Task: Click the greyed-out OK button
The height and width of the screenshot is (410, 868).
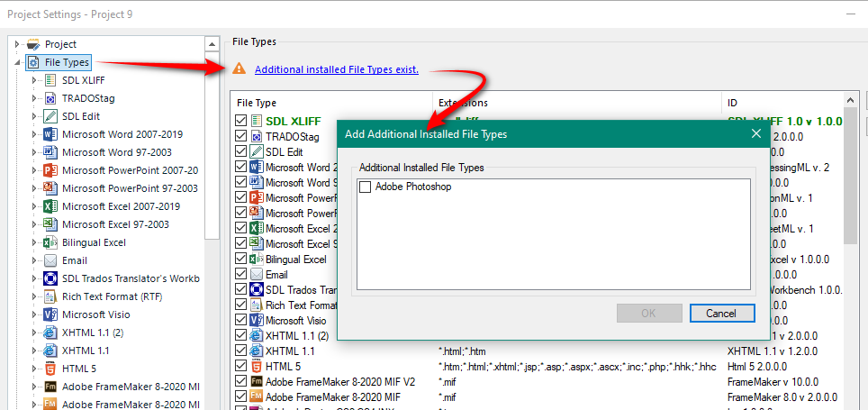Action: (x=649, y=314)
